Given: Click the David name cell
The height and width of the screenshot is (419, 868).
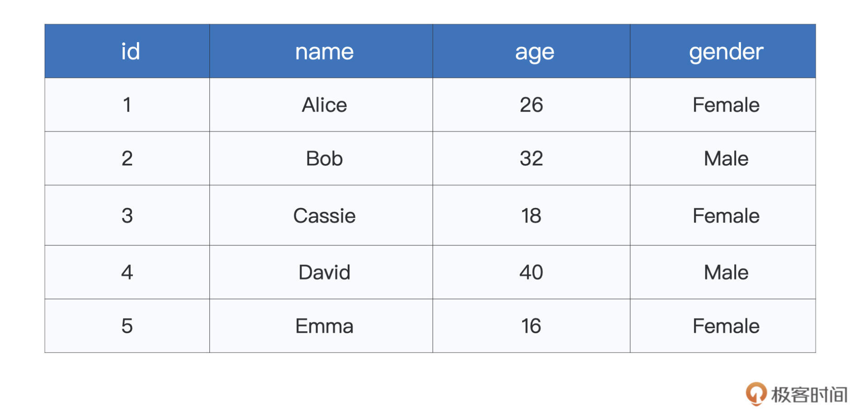Looking at the screenshot, I should coord(324,272).
